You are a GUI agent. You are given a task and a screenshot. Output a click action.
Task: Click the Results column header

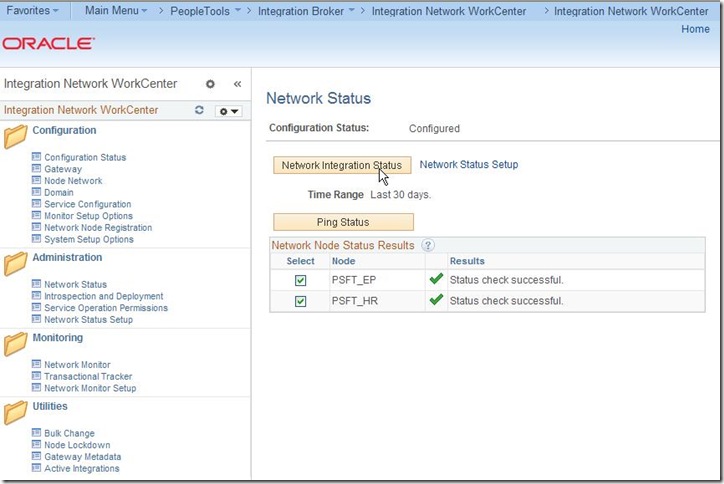click(467, 261)
